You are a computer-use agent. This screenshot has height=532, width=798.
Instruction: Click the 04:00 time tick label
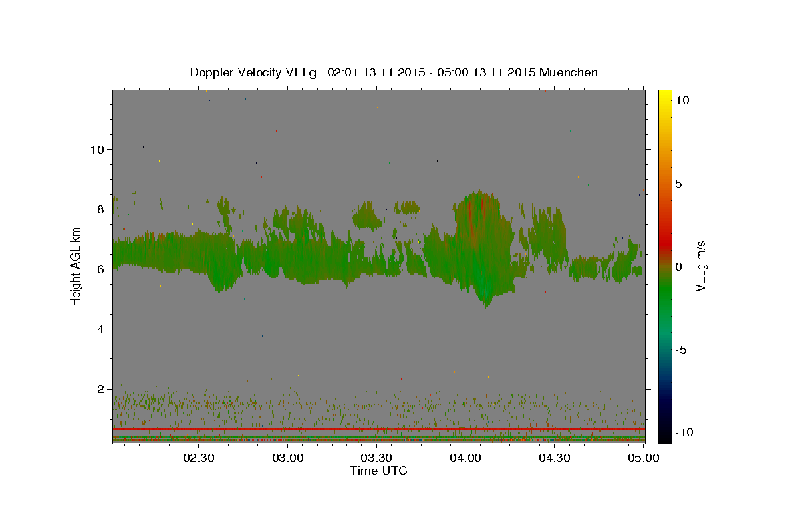point(465,458)
